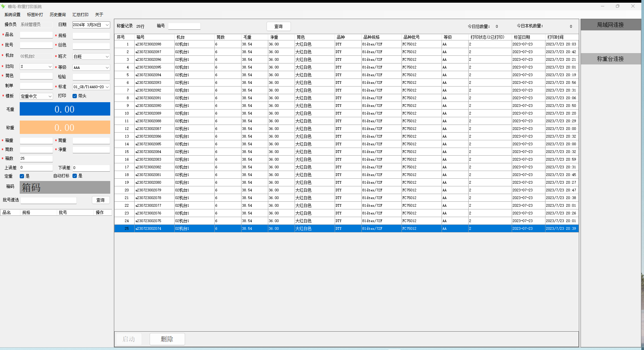Expand the 班次 白班 dropdown
644x350 pixels.
(107, 57)
